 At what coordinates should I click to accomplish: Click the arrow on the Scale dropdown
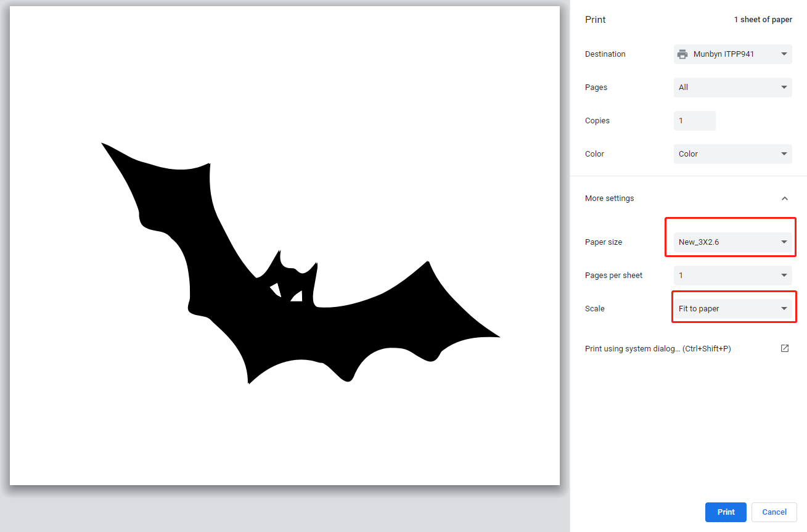[x=784, y=309]
